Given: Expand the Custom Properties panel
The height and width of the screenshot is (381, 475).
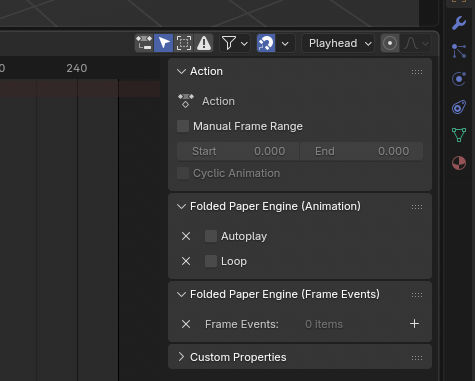Looking at the screenshot, I should pos(181,357).
